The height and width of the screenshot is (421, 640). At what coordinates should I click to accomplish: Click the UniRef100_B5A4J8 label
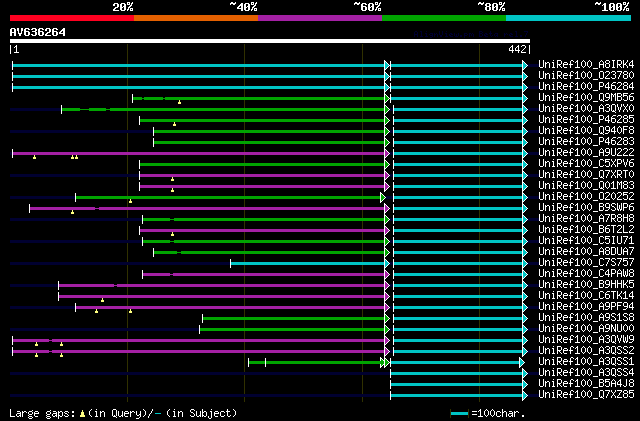[x=586, y=384]
